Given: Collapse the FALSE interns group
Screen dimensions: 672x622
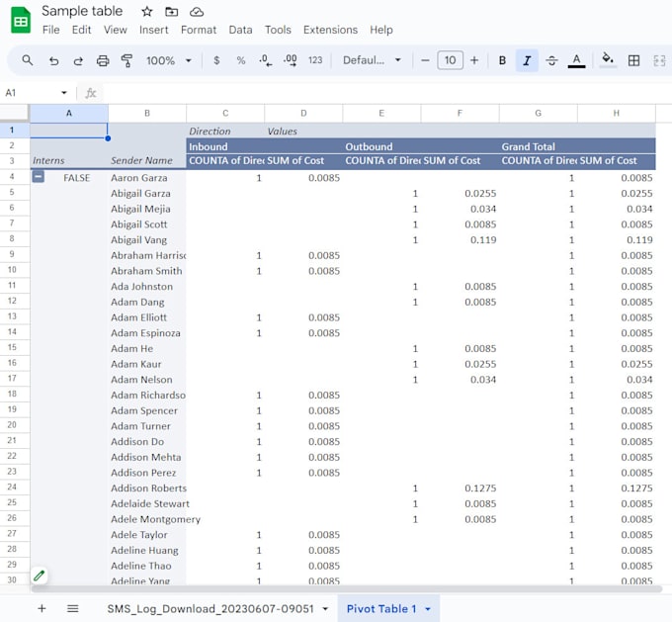Looking at the screenshot, I should pyautogui.click(x=38, y=177).
